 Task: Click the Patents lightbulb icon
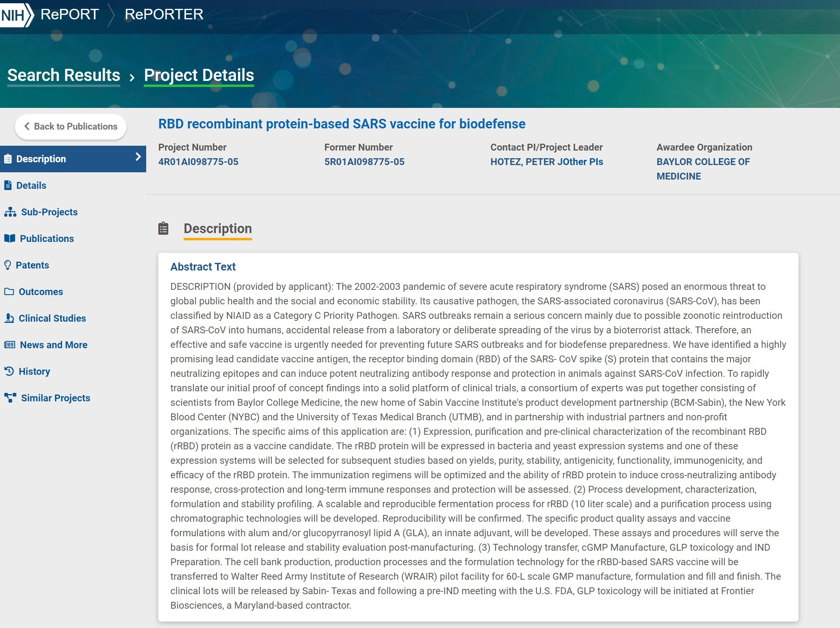pos(7,265)
